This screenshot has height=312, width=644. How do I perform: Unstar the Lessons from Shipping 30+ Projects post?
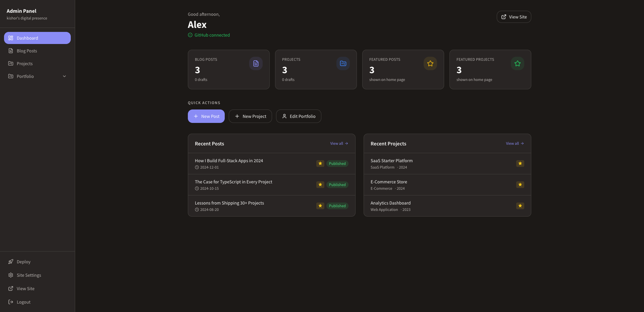point(320,206)
